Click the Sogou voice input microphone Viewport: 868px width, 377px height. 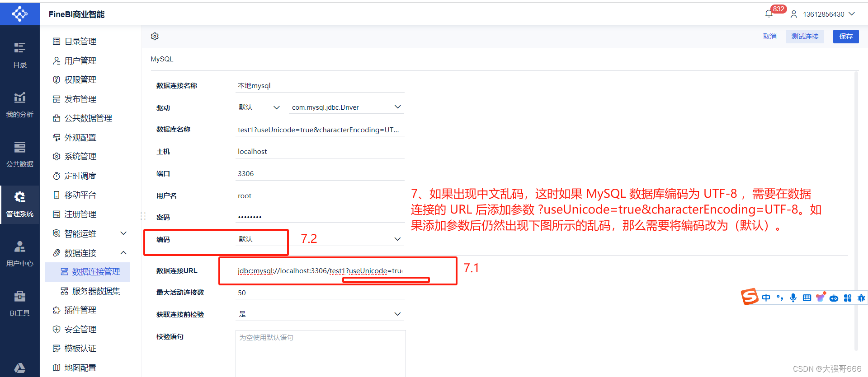793,298
